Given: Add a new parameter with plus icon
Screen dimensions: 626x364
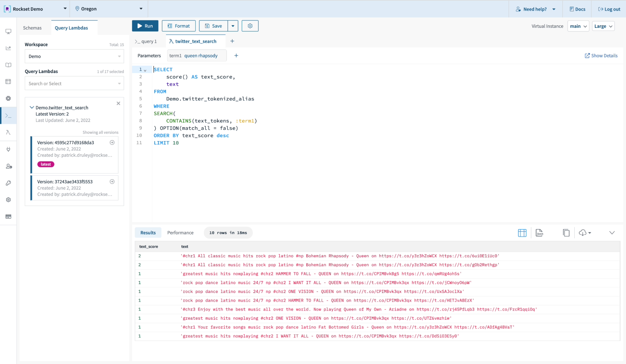Looking at the screenshot, I should pyautogui.click(x=236, y=56).
